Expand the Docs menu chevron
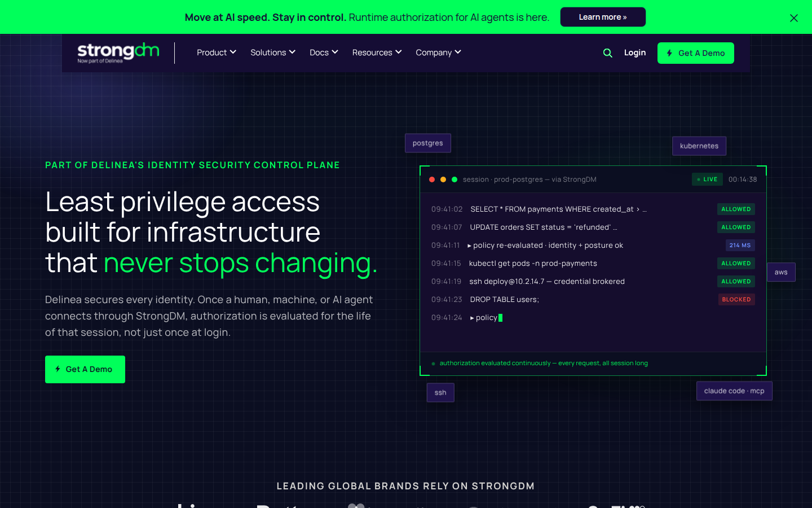This screenshot has width=812, height=508. click(x=335, y=52)
